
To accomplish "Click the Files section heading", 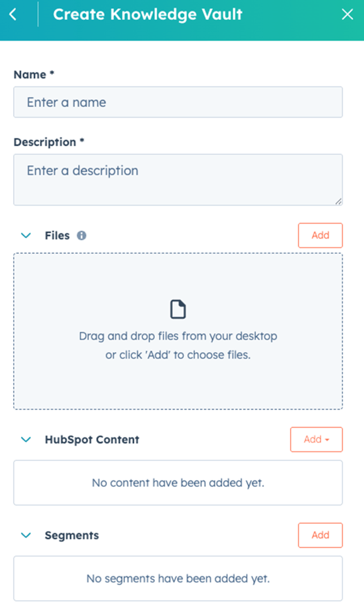I will (57, 236).
